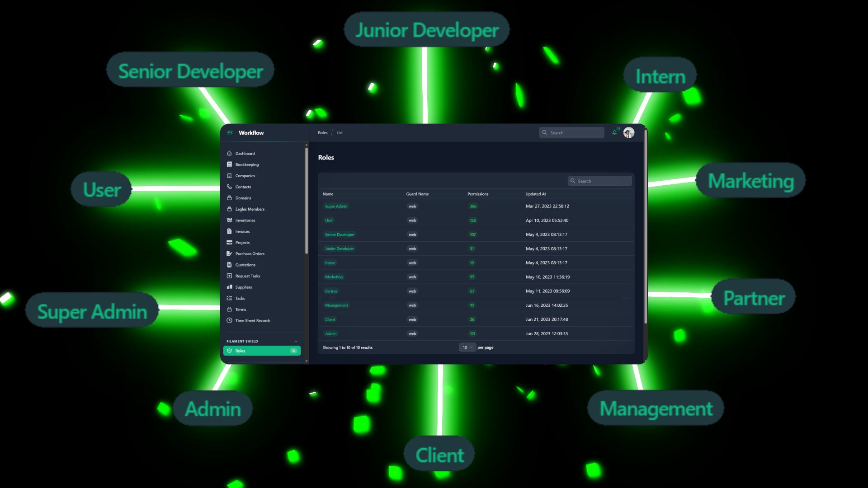Screen dimensions: 868x488
Task: Click the Contacts phone icon
Action: pos(229,187)
